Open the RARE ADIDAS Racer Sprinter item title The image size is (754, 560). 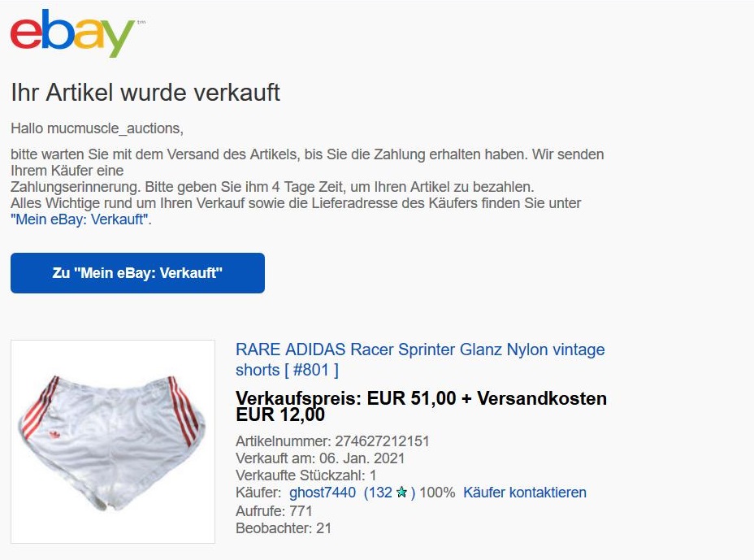tap(420, 359)
